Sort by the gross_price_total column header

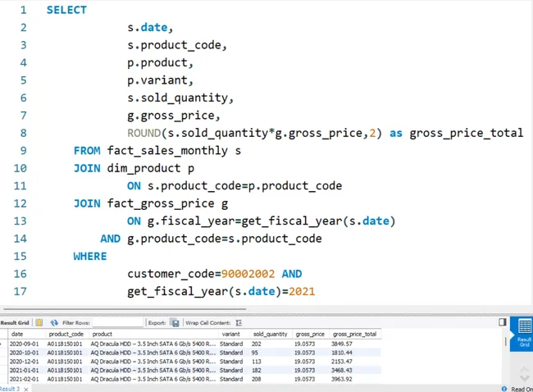pos(354,335)
